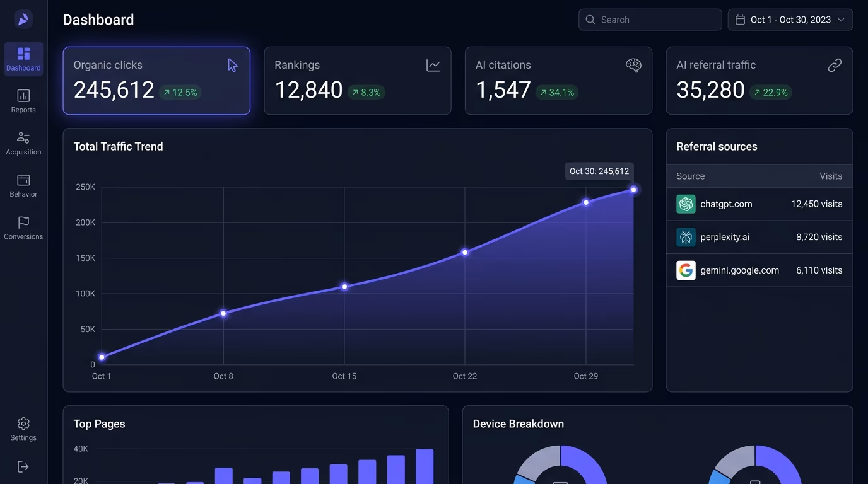Image resolution: width=868 pixels, height=484 pixels.
Task: Sort by the Visits column header
Action: tap(831, 176)
